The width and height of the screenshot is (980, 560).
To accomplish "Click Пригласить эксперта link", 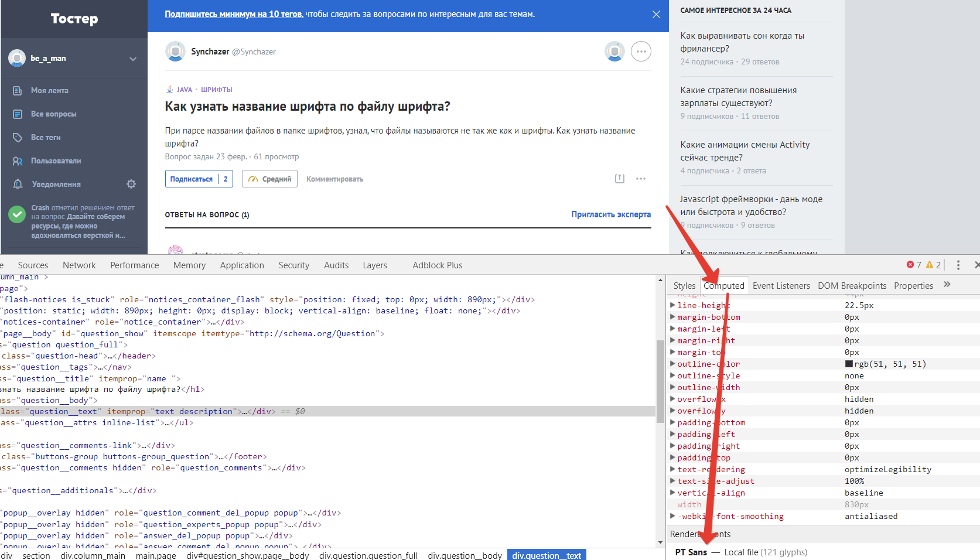I will pyautogui.click(x=611, y=214).
